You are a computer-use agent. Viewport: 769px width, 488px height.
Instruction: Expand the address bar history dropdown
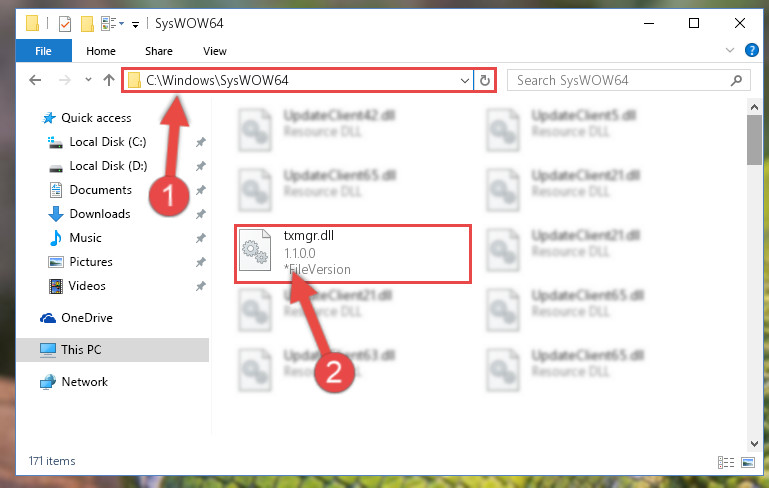(x=464, y=80)
